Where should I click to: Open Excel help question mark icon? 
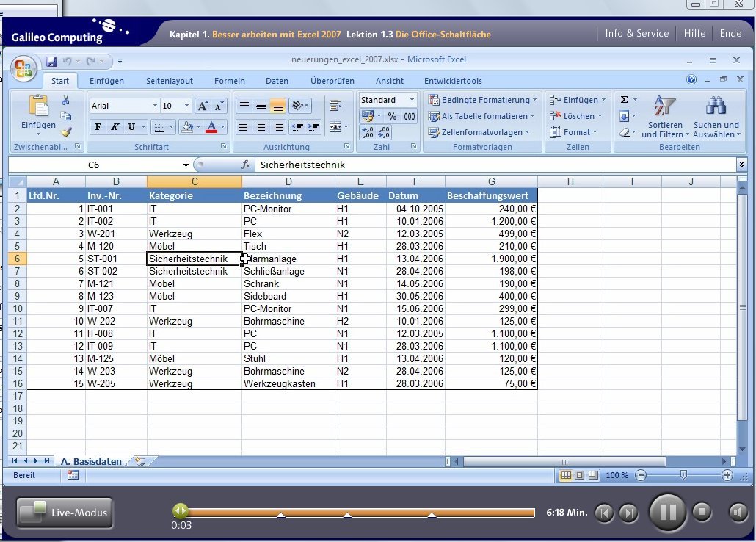(691, 79)
